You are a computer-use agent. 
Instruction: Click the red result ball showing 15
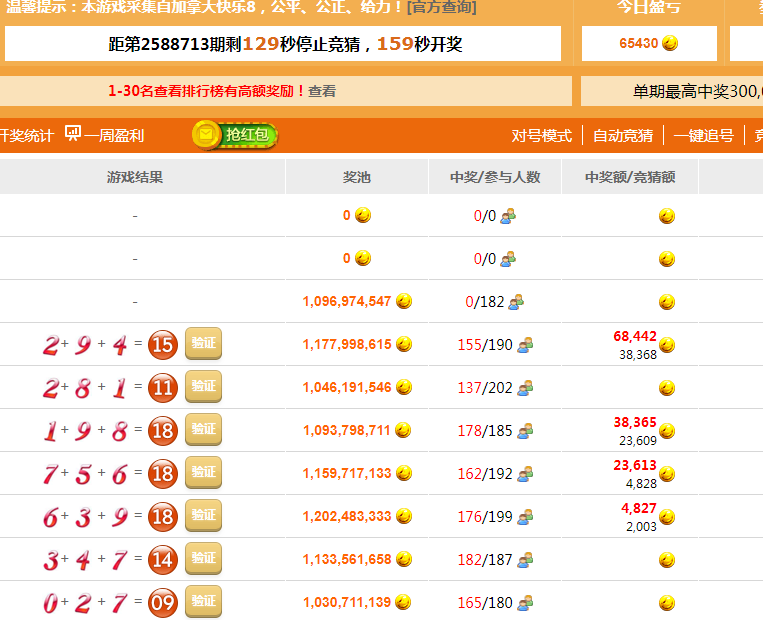coord(163,346)
